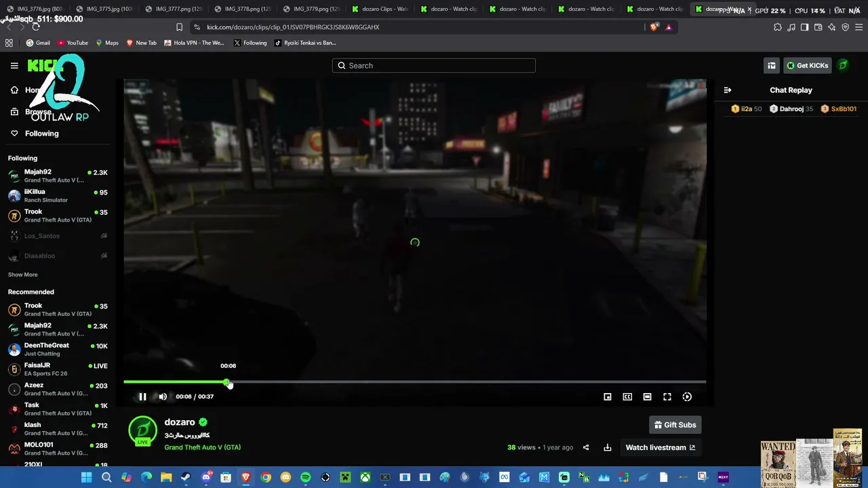Open the leaderboard icon beside Get KICKs
Screen dimensions: 868x488
point(772,66)
